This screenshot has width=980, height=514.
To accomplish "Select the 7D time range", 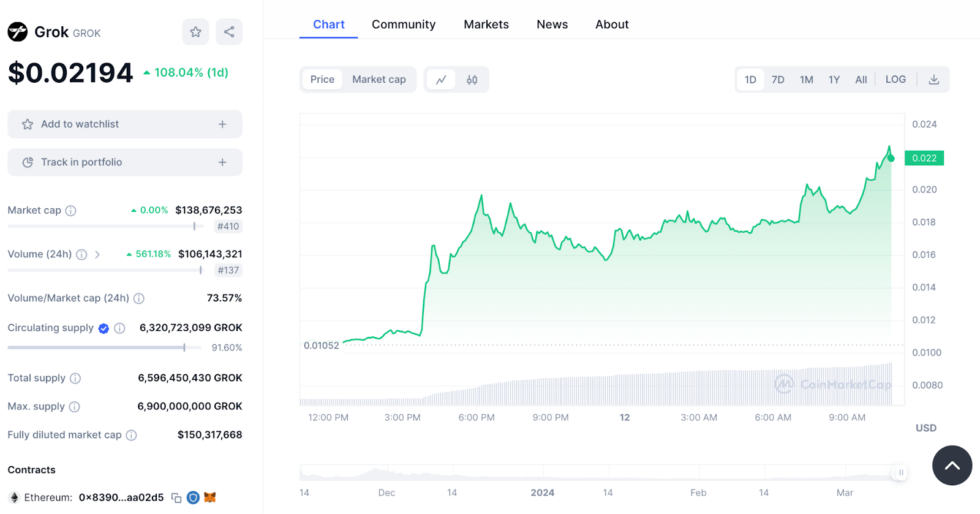I will (x=778, y=80).
